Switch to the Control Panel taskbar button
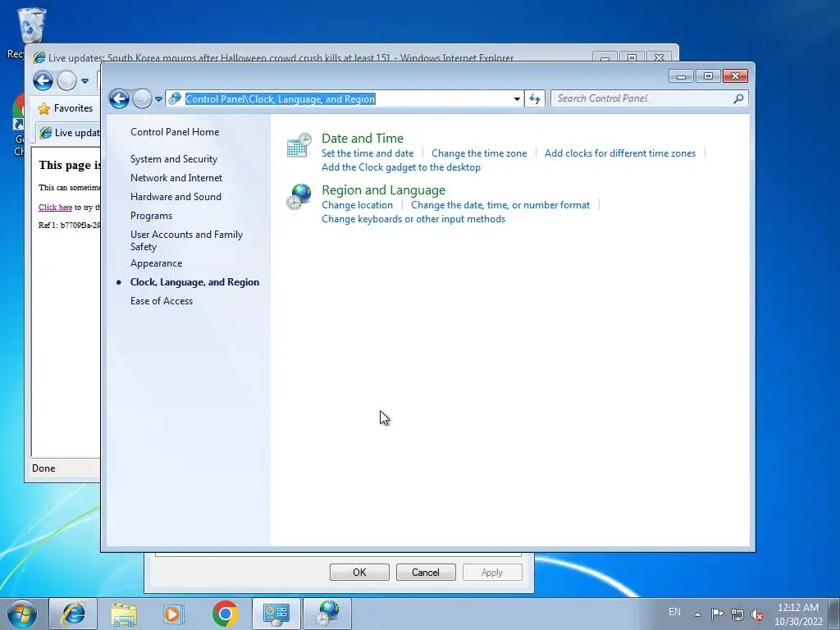The height and width of the screenshot is (630, 840). click(x=276, y=614)
